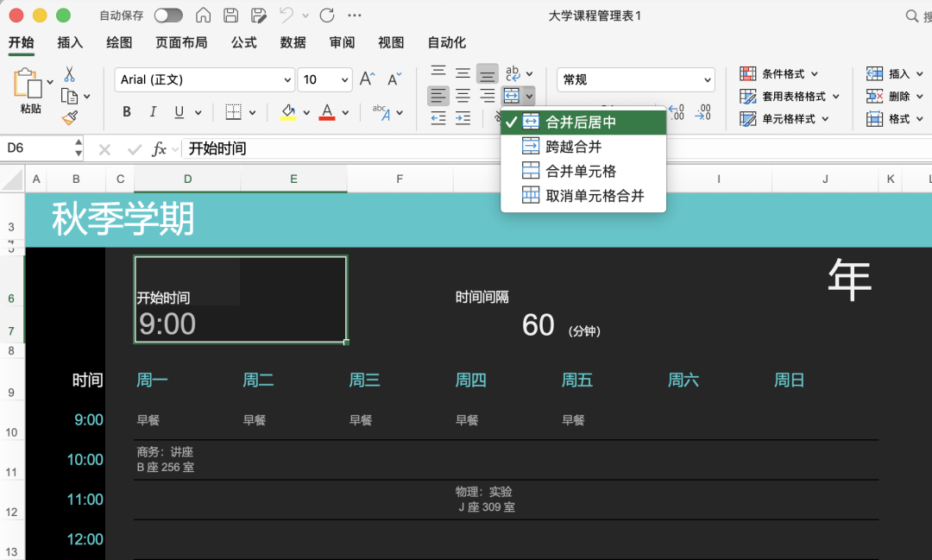Click the Copy icon
Screen dimensions: 932x560
click(70, 96)
